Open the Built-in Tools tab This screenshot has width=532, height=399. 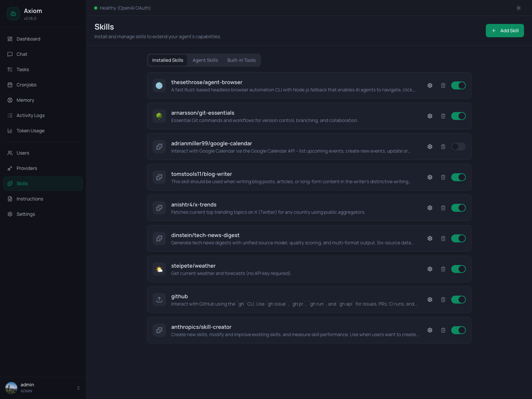[241, 60]
